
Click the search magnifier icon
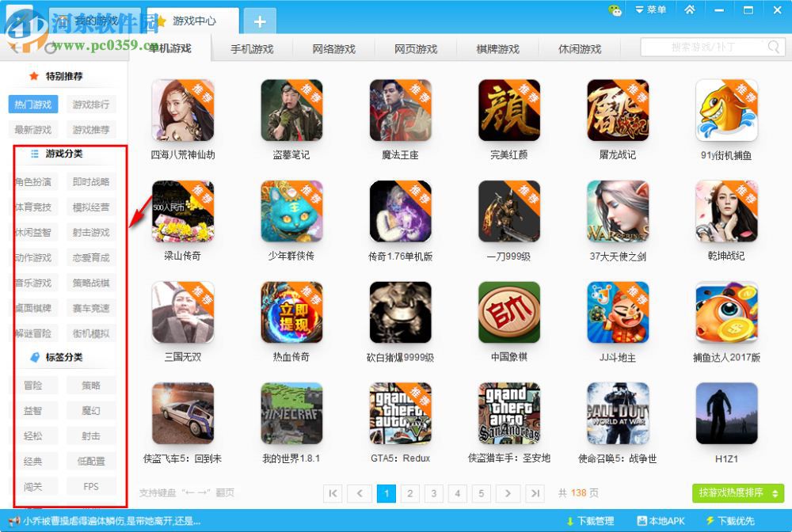coord(772,47)
